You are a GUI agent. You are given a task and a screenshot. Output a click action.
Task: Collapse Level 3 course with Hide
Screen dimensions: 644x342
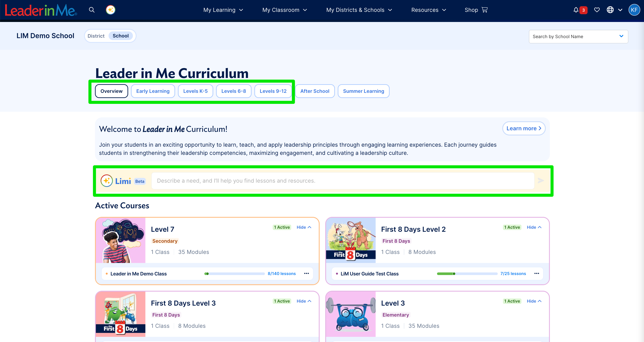534,301
